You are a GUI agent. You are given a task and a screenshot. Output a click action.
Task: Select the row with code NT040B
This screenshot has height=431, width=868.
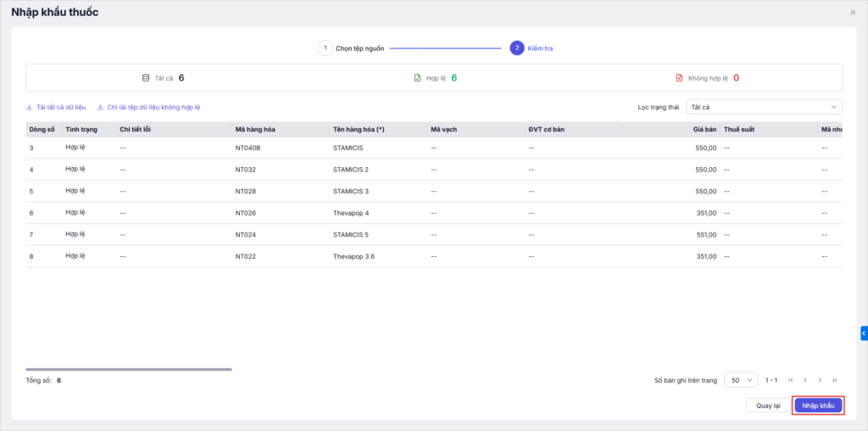(x=248, y=148)
